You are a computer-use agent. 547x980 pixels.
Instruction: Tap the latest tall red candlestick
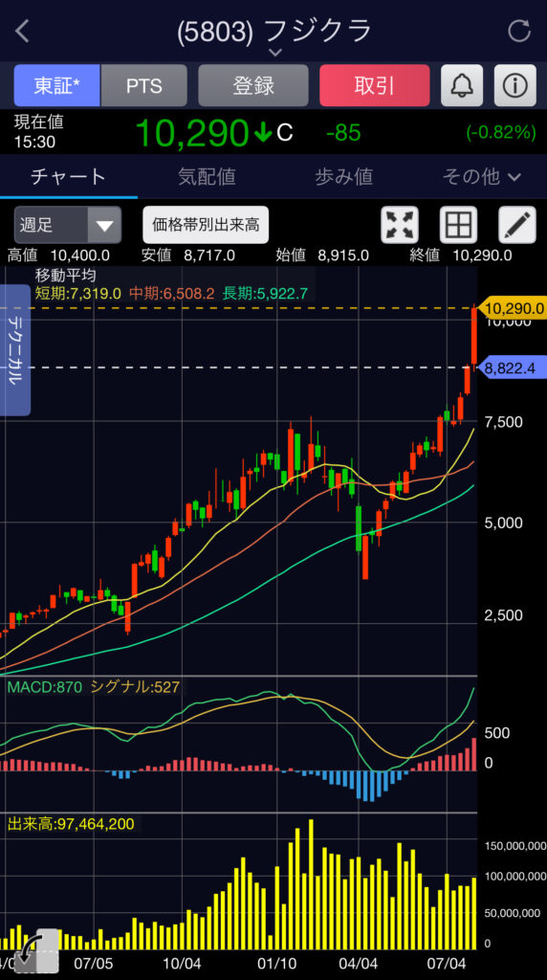473,336
